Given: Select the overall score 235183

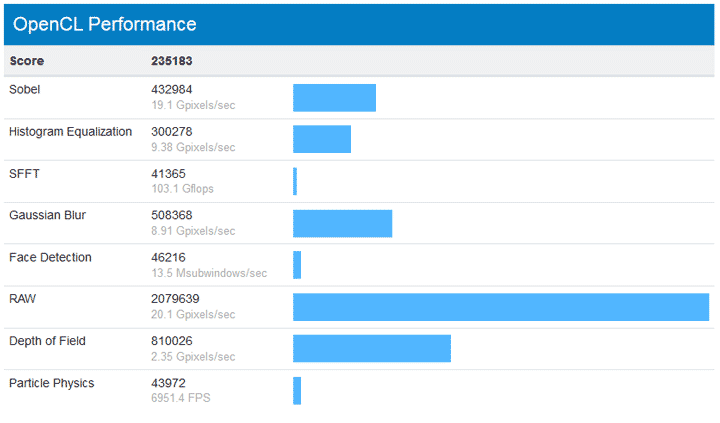Looking at the screenshot, I should tap(172, 61).
